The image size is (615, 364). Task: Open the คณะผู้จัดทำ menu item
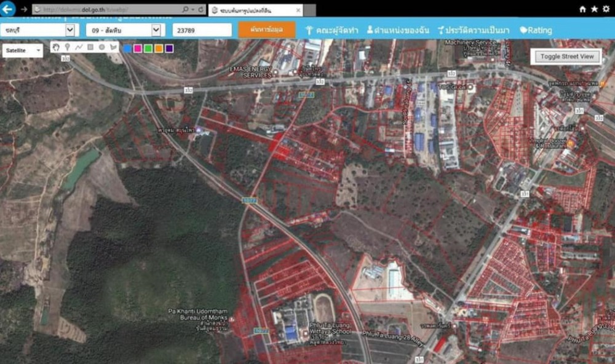tap(332, 30)
